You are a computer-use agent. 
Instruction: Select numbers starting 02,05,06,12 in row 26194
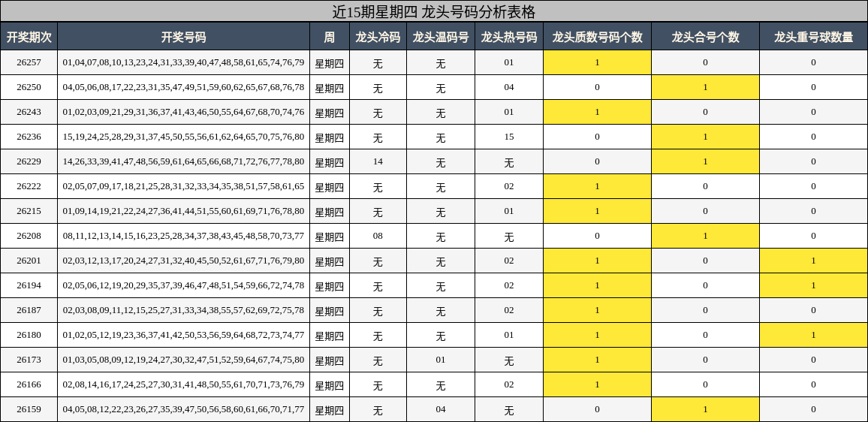pos(183,286)
